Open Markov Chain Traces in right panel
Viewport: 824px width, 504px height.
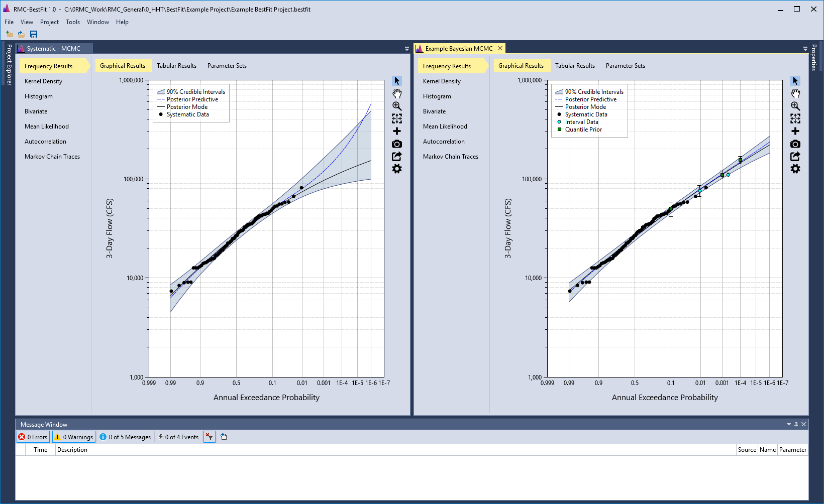point(450,157)
